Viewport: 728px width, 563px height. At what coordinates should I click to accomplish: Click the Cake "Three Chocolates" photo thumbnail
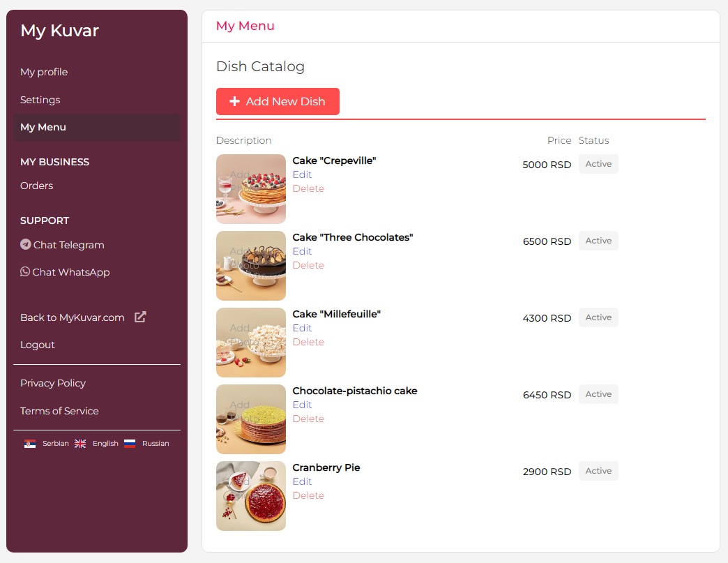[x=251, y=266]
